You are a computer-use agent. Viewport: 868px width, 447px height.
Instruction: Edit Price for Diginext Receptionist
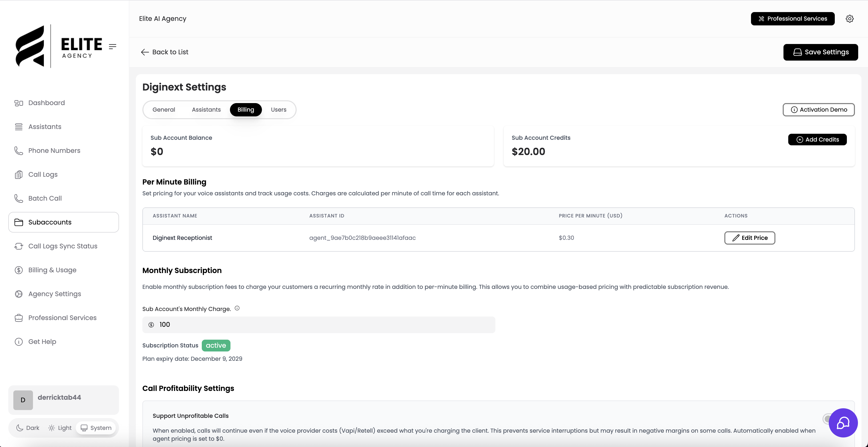pos(749,238)
